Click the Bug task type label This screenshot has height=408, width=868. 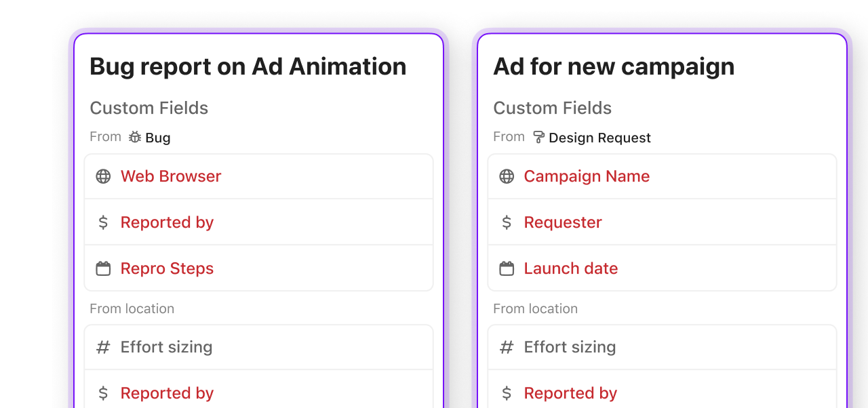pyautogui.click(x=158, y=138)
